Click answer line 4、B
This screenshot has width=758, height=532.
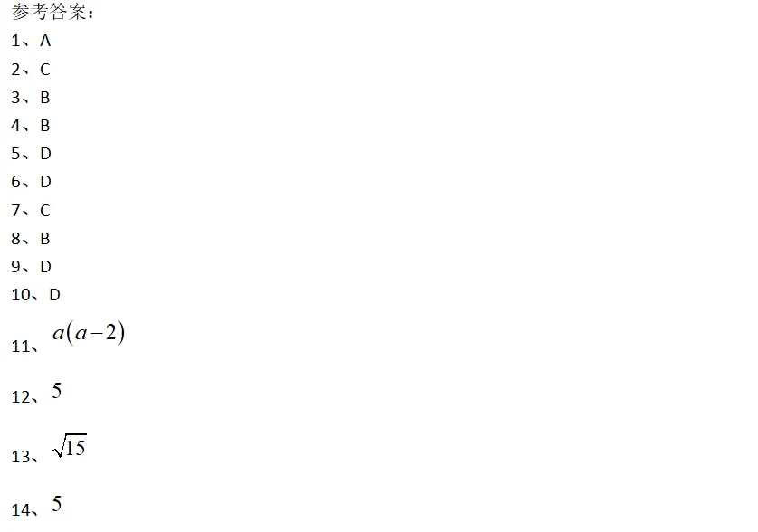[x=31, y=126]
